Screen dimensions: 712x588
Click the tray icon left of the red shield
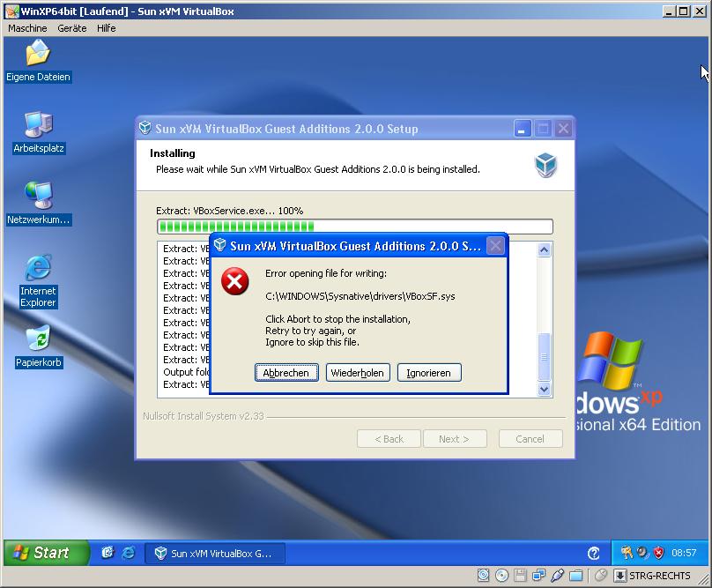(643, 553)
